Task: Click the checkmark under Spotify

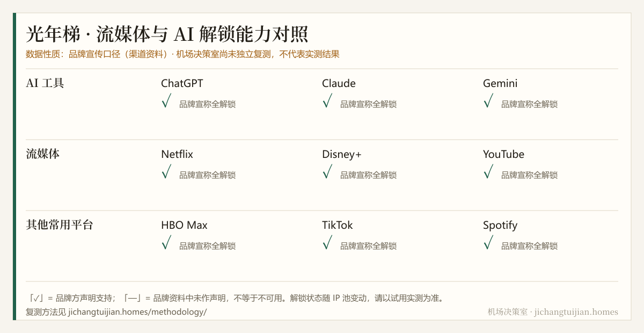Action: 488,243
